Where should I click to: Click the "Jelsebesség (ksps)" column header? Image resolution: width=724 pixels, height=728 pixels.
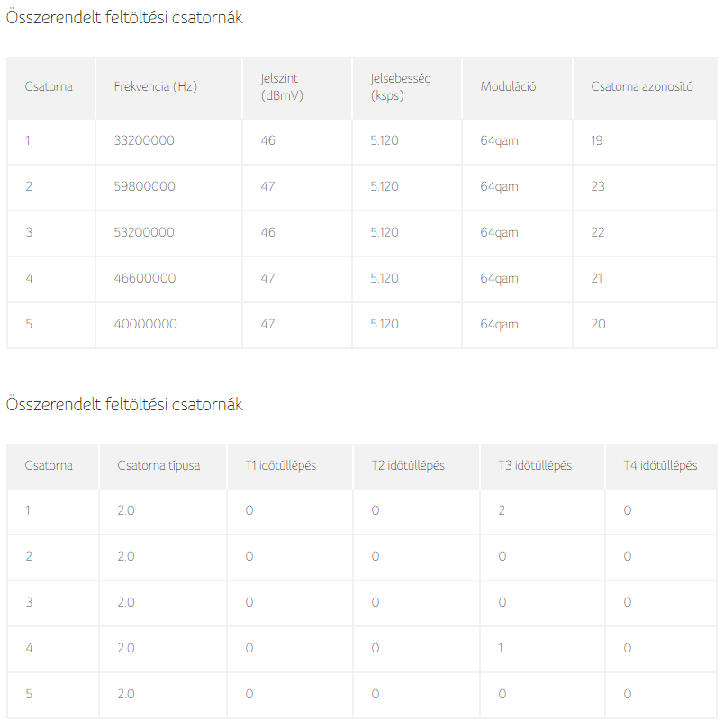pyautogui.click(x=401, y=87)
